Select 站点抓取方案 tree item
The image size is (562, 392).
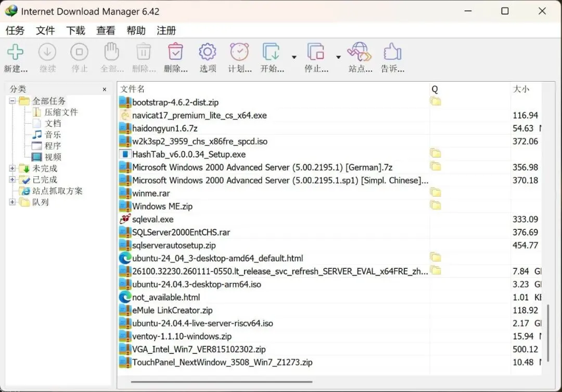tap(57, 191)
